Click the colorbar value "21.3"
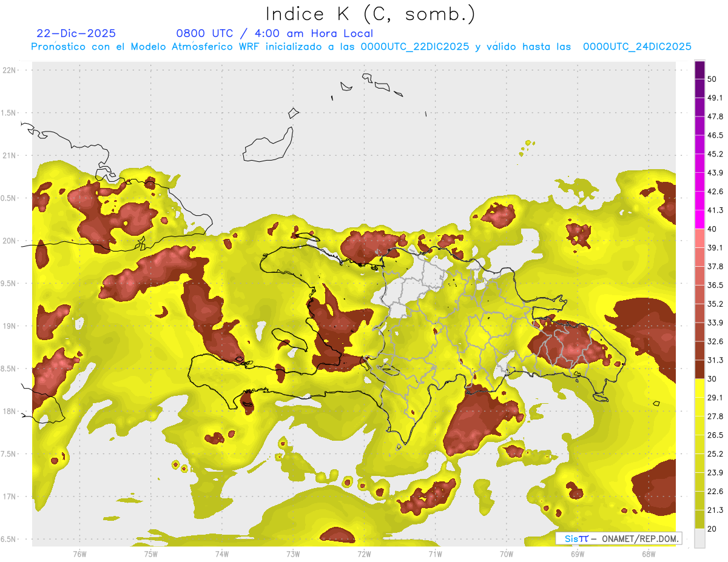Image resolution: width=728 pixels, height=562 pixels. pyautogui.click(x=715, y=510)
